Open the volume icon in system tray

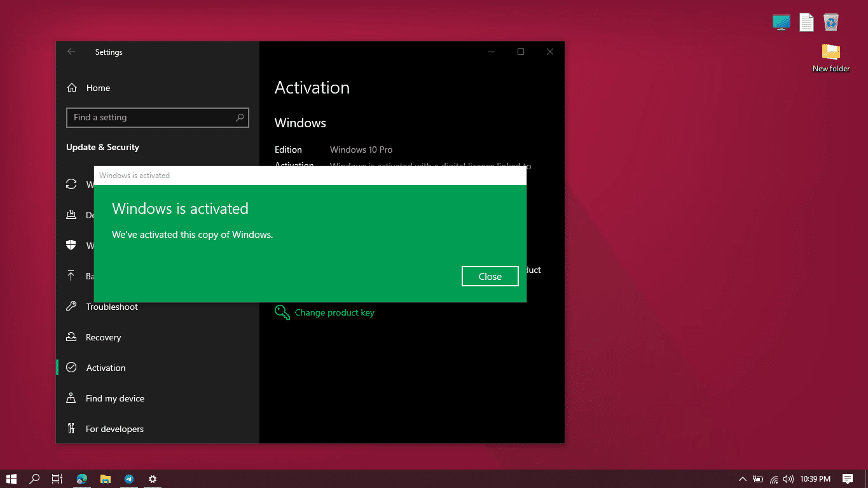pos(789,479)
